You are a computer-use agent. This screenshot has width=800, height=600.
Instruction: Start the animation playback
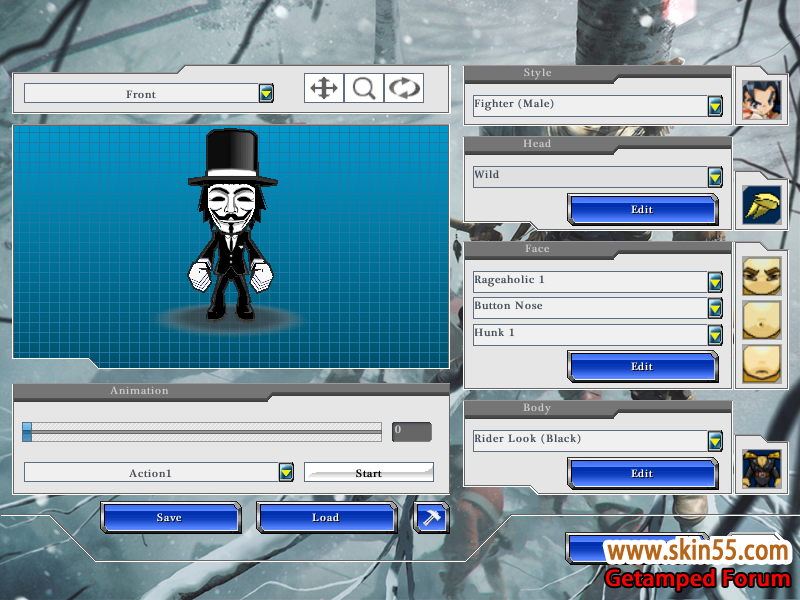click(x=369, y=472)
